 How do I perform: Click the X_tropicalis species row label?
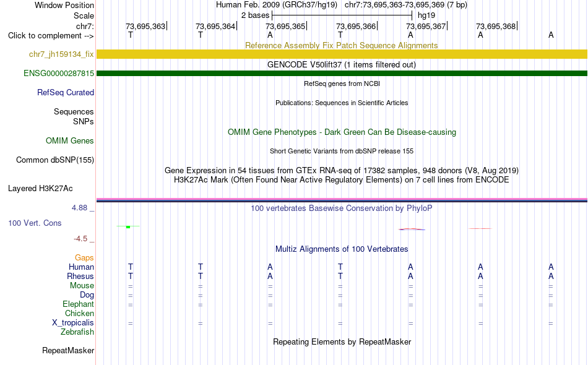[x=73, y=323]
